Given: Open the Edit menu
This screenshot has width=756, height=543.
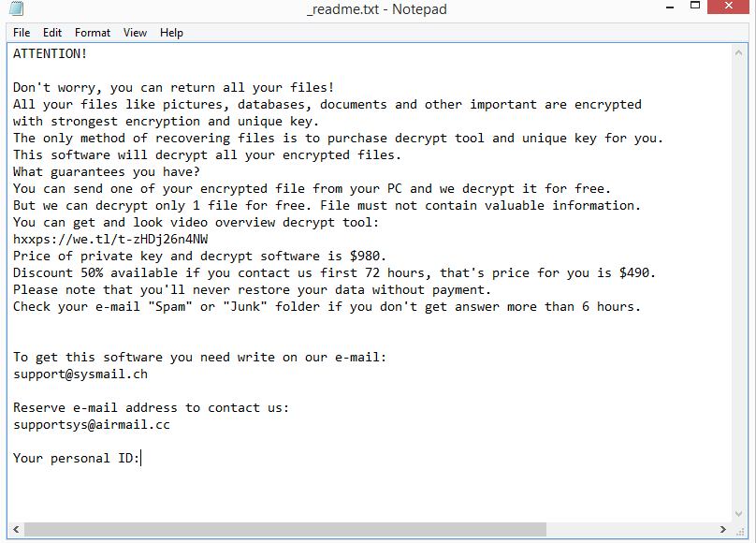Looking at the screenshot, I should [52, 33].
